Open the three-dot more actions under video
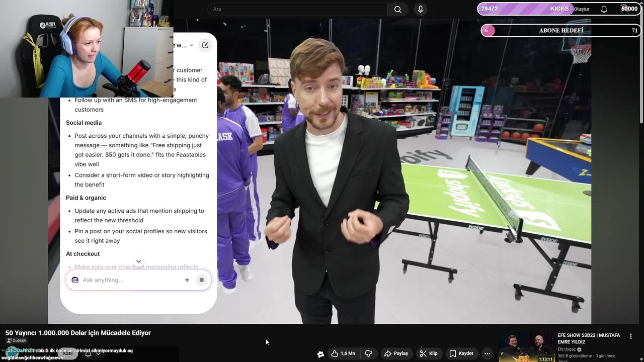Viewport: 644px width, 362px height. point(487,353)
